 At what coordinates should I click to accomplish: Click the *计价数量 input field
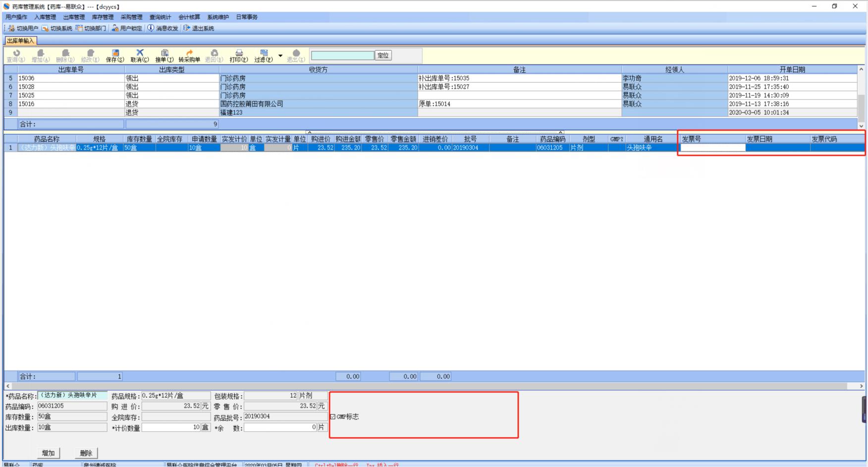[x=171, y=427]
